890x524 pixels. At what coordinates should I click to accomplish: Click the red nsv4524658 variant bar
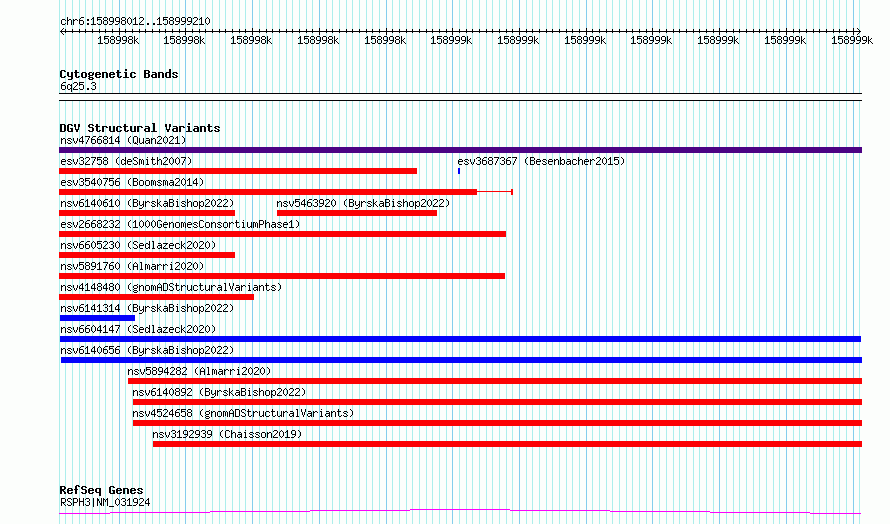(x=497, y=423)
